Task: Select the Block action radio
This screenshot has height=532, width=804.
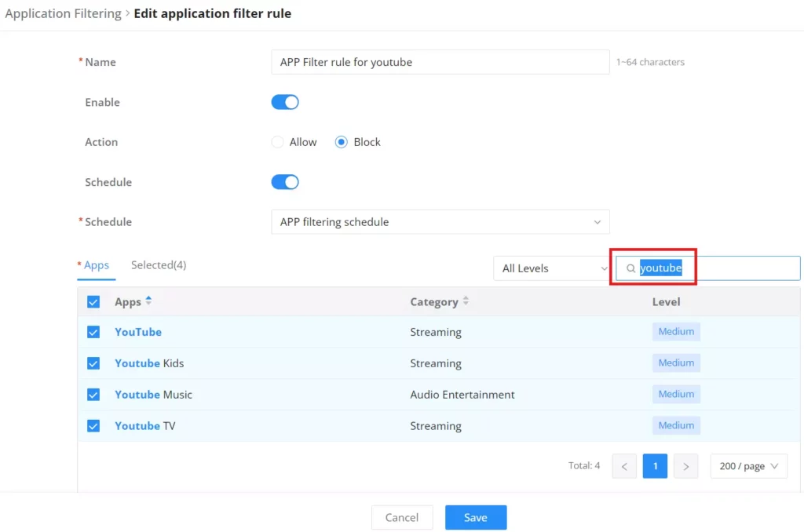Action: point(341,142)
